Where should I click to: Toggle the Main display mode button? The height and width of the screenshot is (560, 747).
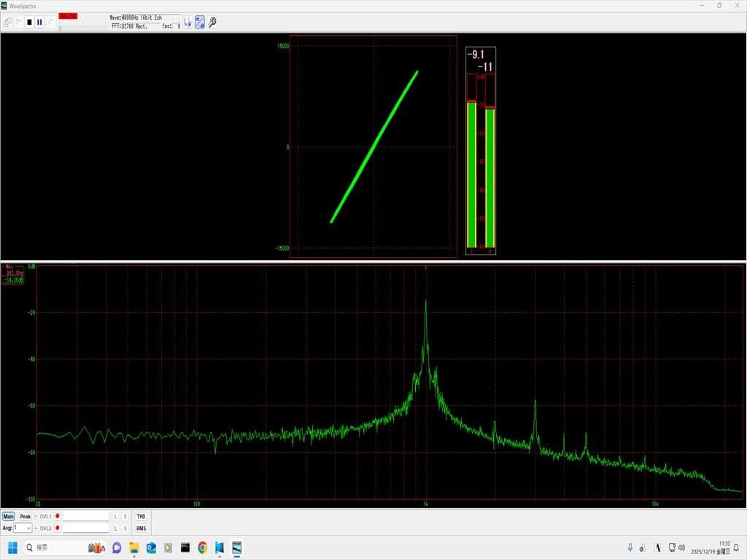[x=8, y=516]
